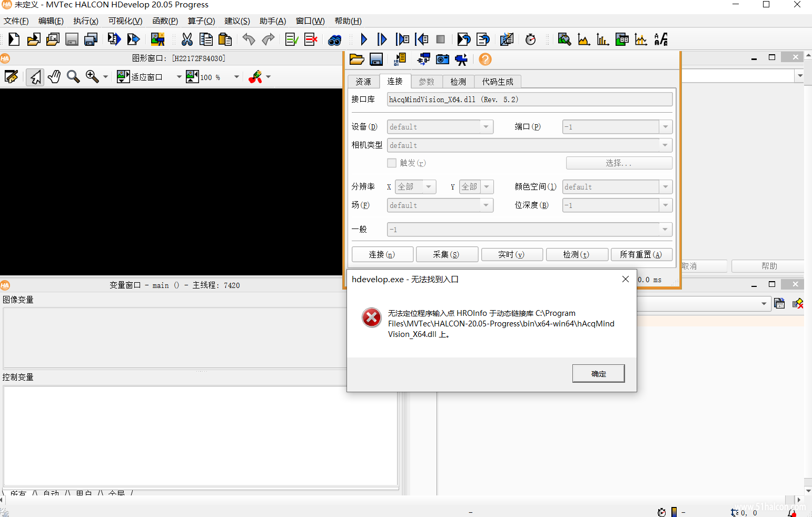Run the program with the Run play icon
The image size is (812, 517).
coord(363,39)
